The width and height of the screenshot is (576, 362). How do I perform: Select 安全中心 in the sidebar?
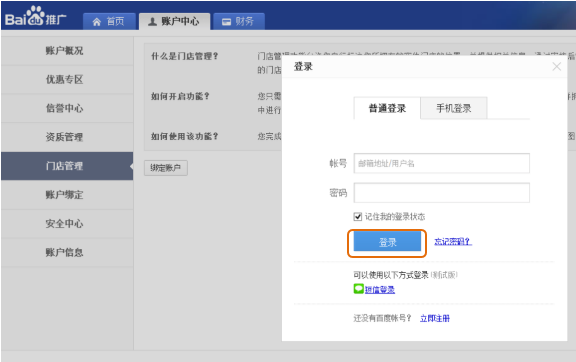67,223
